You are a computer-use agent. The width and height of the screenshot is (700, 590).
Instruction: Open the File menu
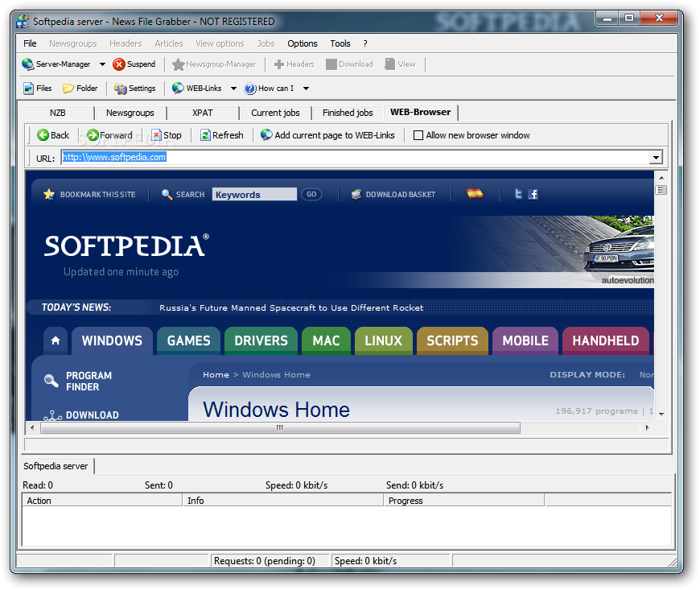click(x=30, y=43)
